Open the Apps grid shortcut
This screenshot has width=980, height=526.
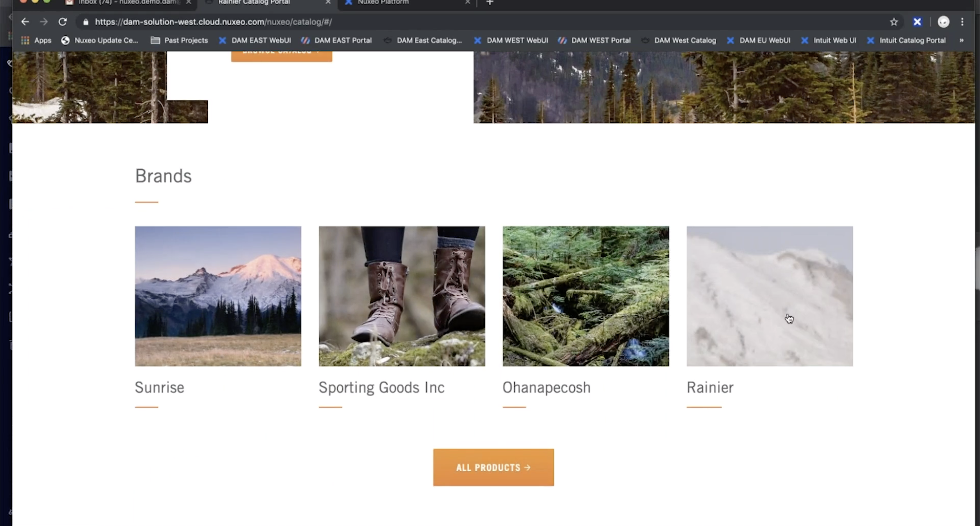[36, 40]
